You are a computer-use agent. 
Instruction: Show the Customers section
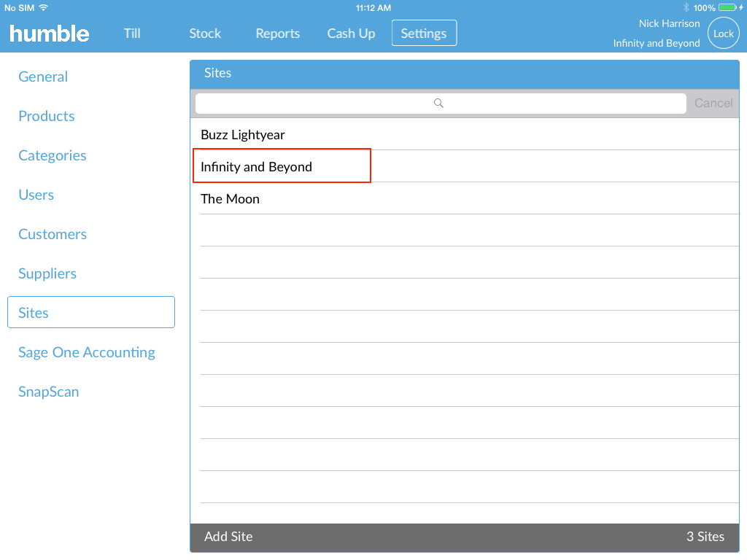coord(53,234)
